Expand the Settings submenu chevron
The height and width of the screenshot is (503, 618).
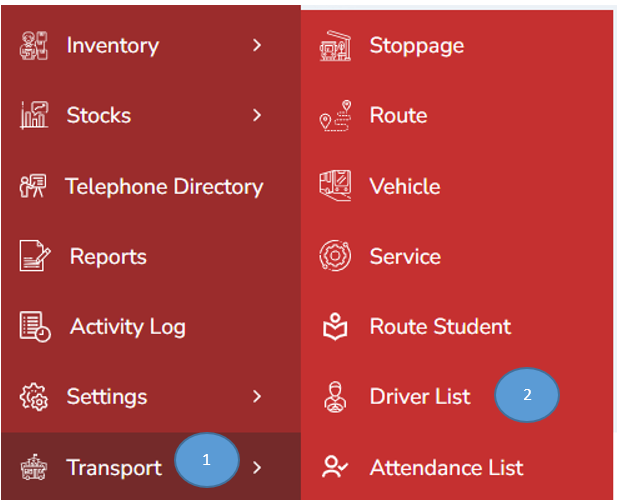point(257,397)
